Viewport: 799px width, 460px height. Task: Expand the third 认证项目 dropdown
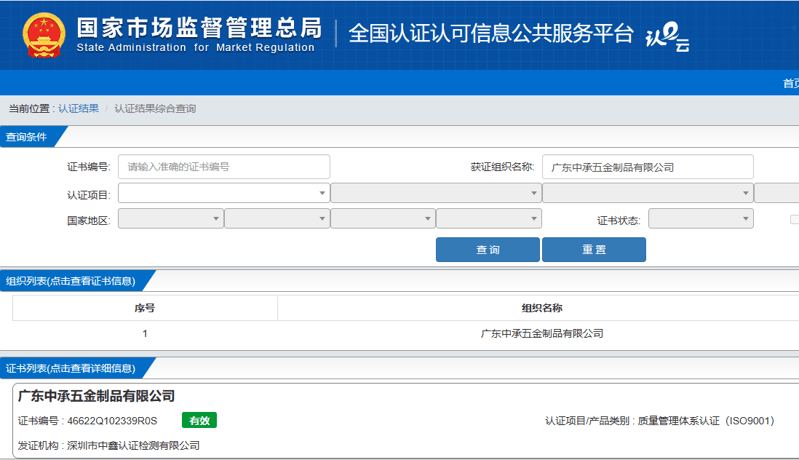[x=647, y=193]
